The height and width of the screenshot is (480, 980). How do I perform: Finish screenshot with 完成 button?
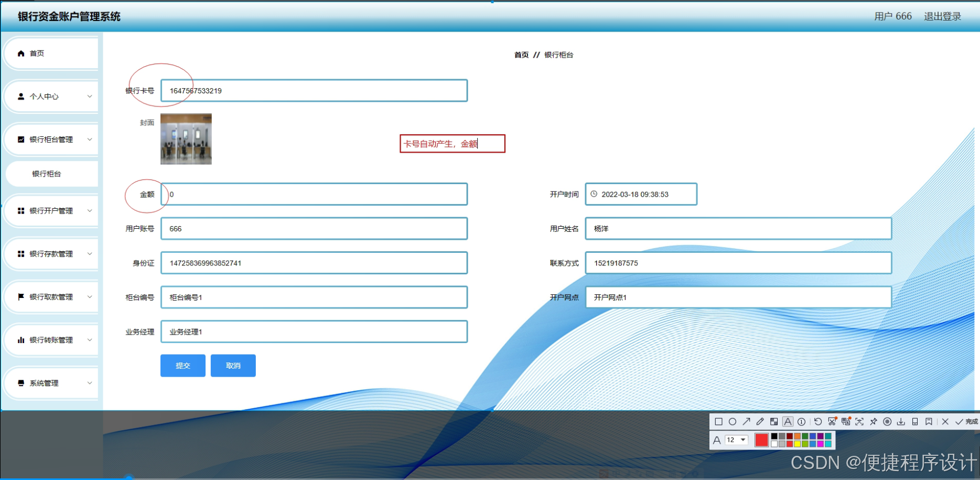pyautogui.click(x=966, y=422)
